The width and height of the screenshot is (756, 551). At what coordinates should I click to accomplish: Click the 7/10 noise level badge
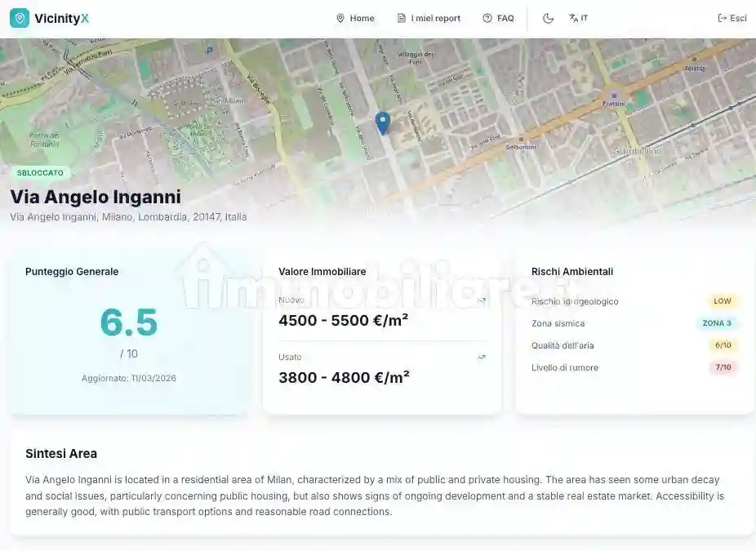[x=723, y=367]
